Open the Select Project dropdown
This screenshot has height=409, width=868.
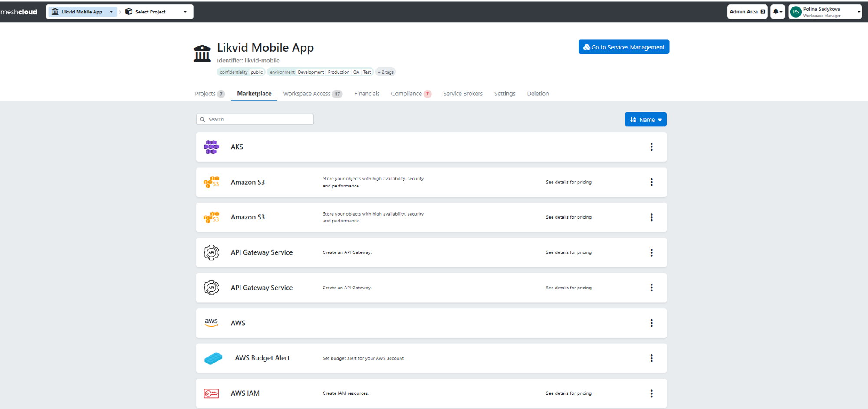click(157, 12)
